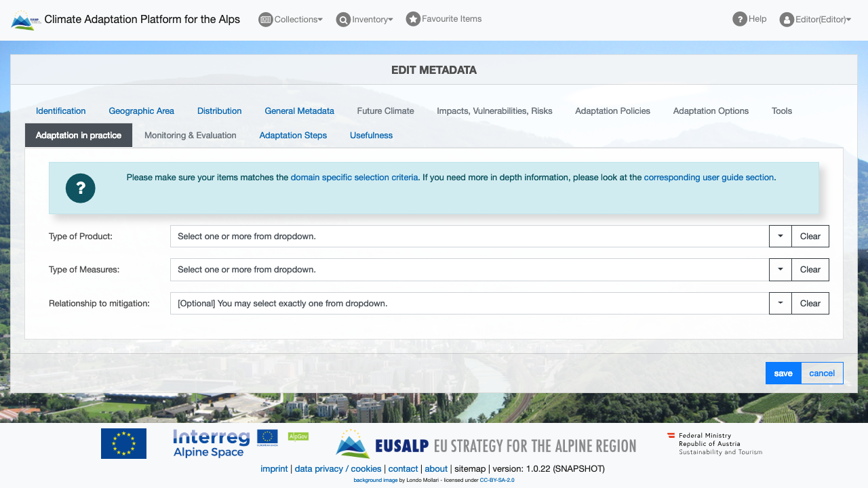Screen dimensions: 868x488
Task: Click the Help question mark icon
Action: (x=739, y=19)
